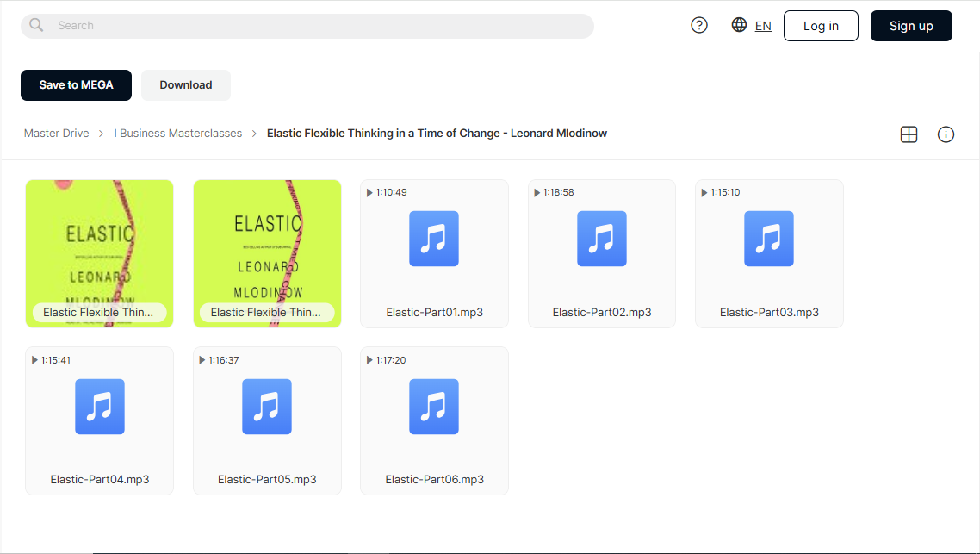This screenshot has height=554, width=980.
Task: Click the 1:10:49 play duration badge
Action: tap(387, 193)
